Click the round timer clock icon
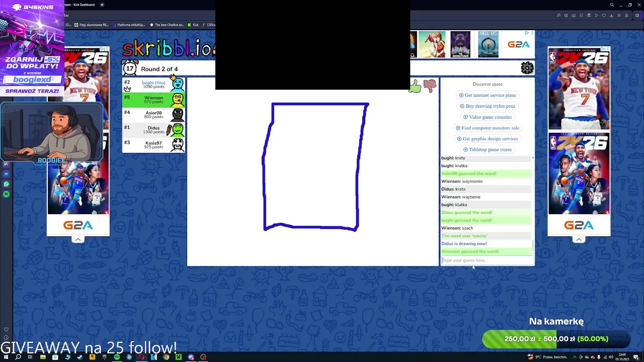The width and height of the screenshot is (644, 362). [130, 68]
